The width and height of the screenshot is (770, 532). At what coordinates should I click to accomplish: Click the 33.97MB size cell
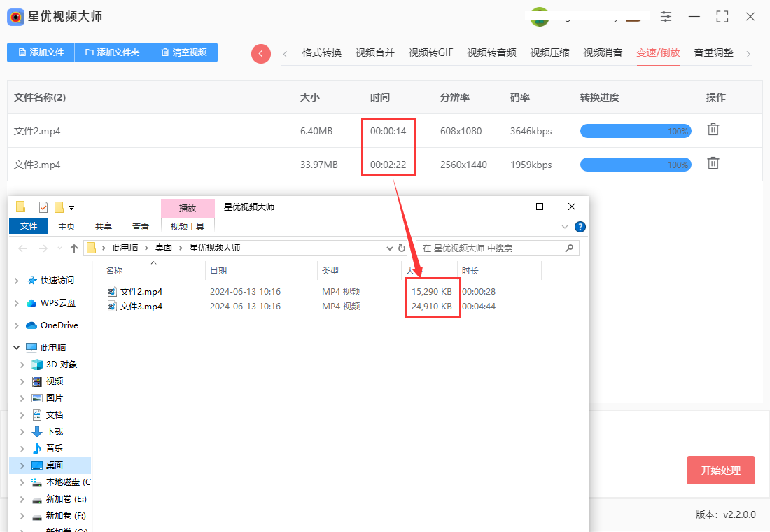[x=318, y=164]
